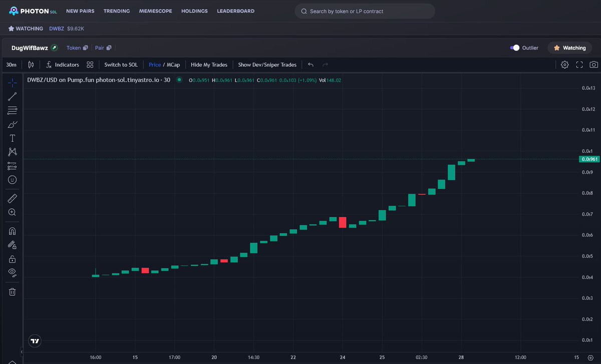The width and height of the screenshot is (601, 364).
Task: Click the Switch to SOL button
Action: (121, 65)
